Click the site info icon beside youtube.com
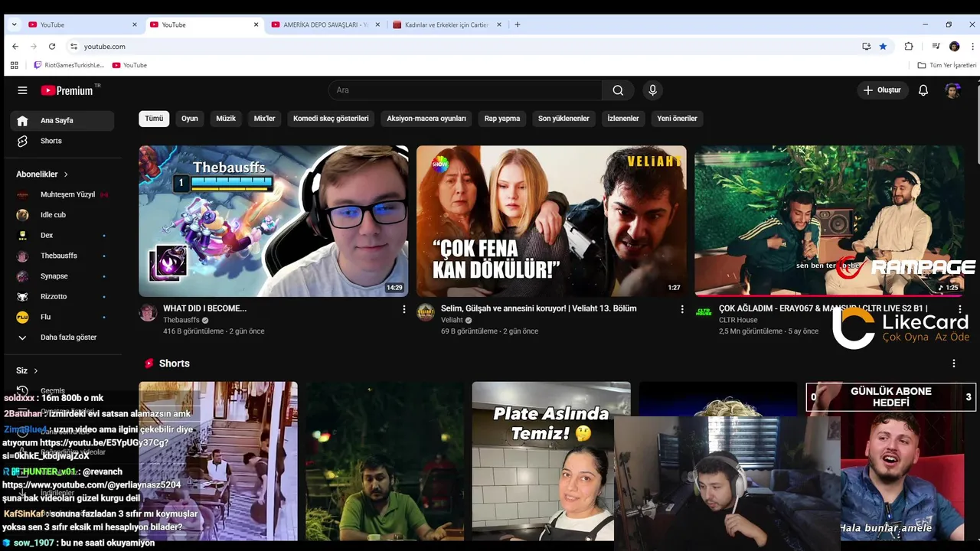This screenshot has height=551, width=980. [73, 47]
